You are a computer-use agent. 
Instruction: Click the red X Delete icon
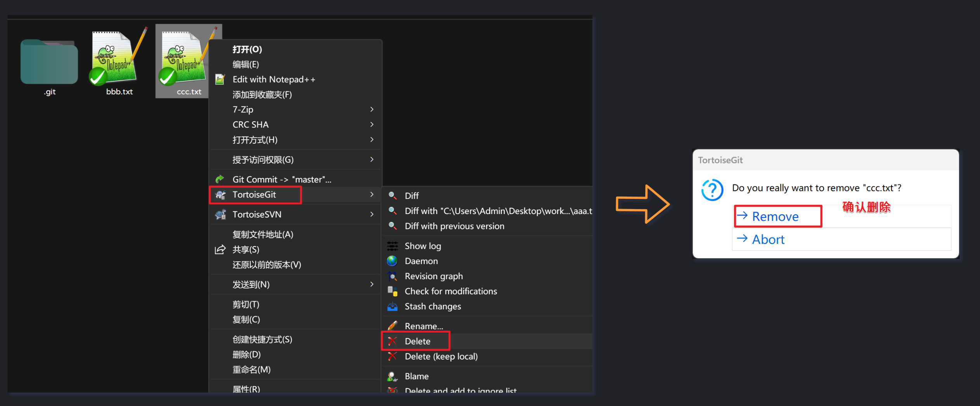pyautogui.click(x=392, y=341)
